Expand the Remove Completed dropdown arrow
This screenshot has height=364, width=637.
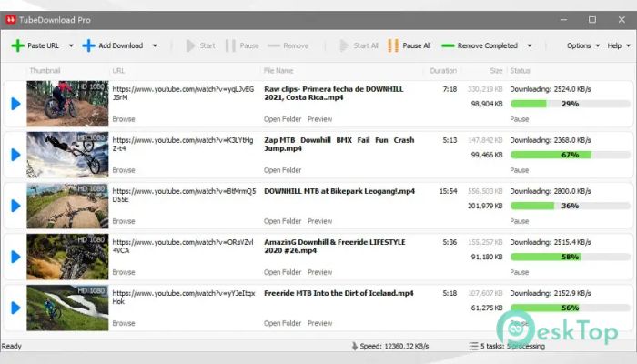pyautogui.click(x=529, y=45)
